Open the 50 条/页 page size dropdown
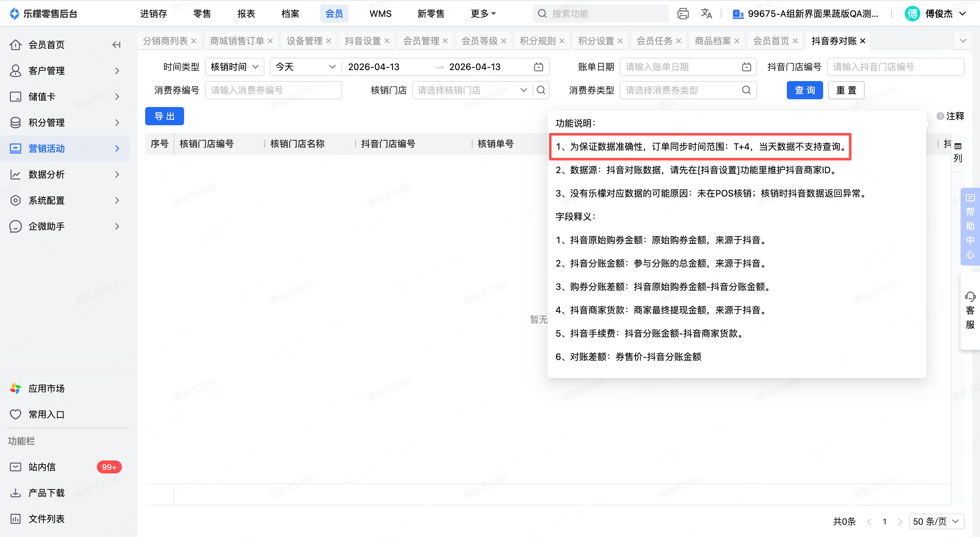This screenshot has width=980, height=537. (936, 521)
